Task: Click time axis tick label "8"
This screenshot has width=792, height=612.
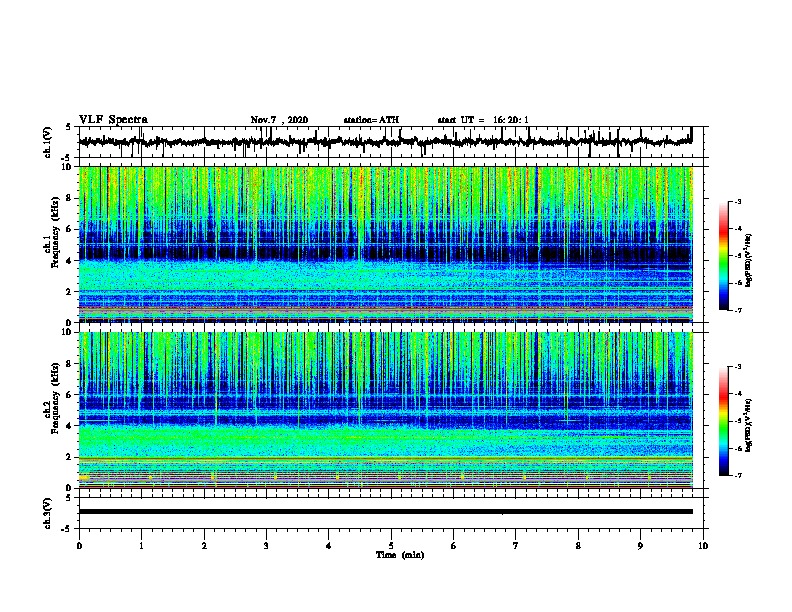Action: [578, 546]
